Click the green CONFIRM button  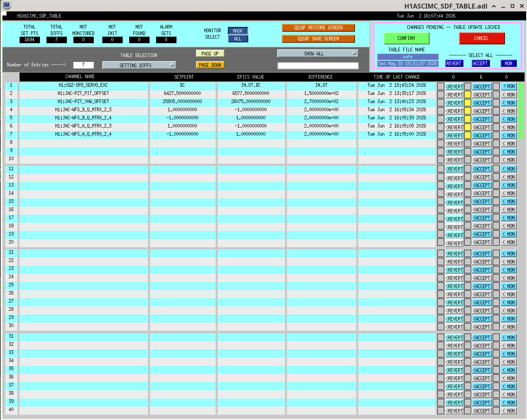406,38
